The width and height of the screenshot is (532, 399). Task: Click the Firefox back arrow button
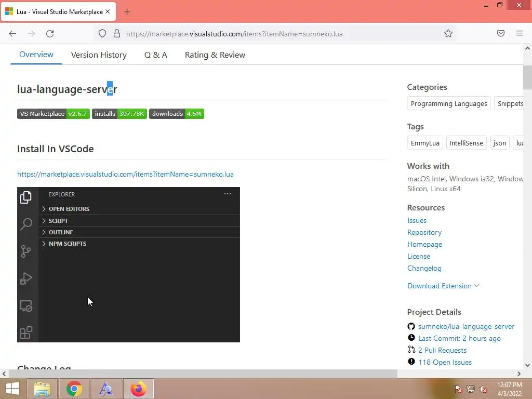pyautogui.click(x=12, y=34)
